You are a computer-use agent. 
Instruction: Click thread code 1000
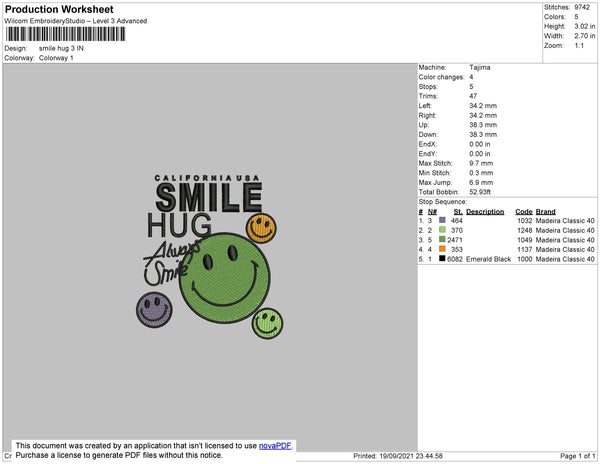[525, 259]
